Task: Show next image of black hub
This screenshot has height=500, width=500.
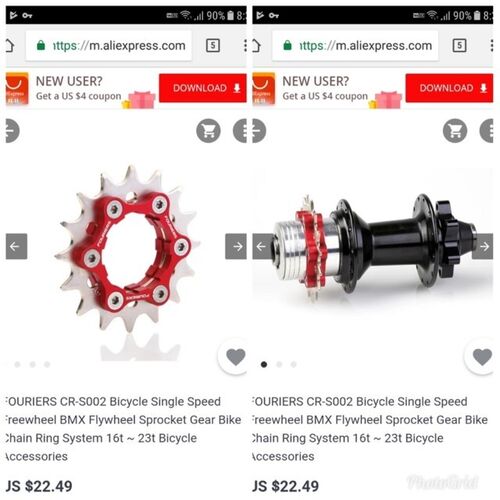Action: 483,246
